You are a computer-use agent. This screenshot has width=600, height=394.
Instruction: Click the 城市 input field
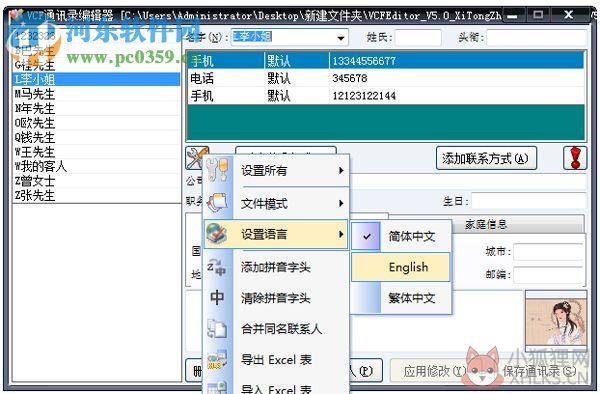point(549,252)
